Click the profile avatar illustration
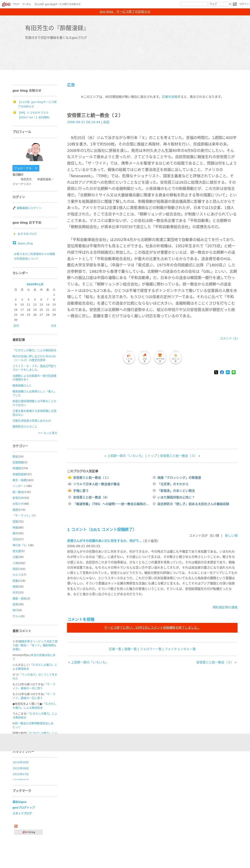Screen dimensions: 250x868 click(35, 152)
